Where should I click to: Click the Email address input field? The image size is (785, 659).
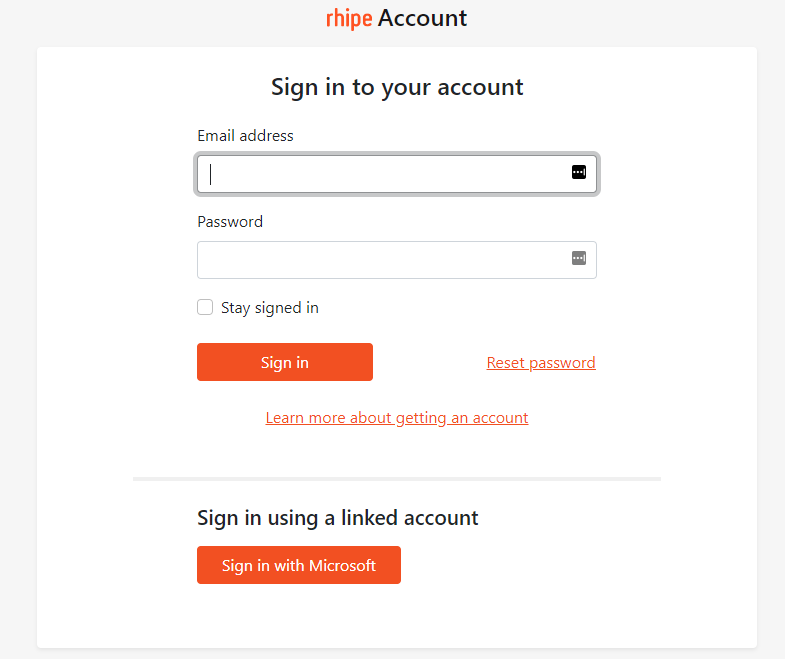(385, 174)
